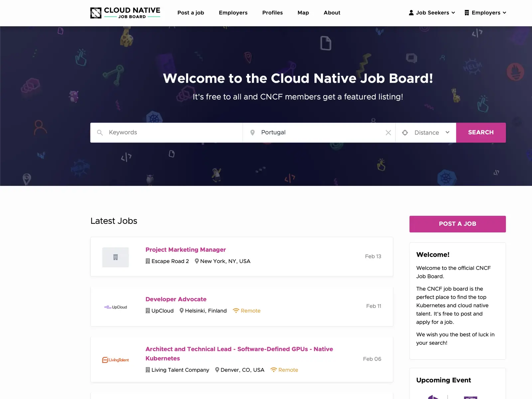
Task: Open the Cloud Native Job Board logo
Action: (125, 13)
